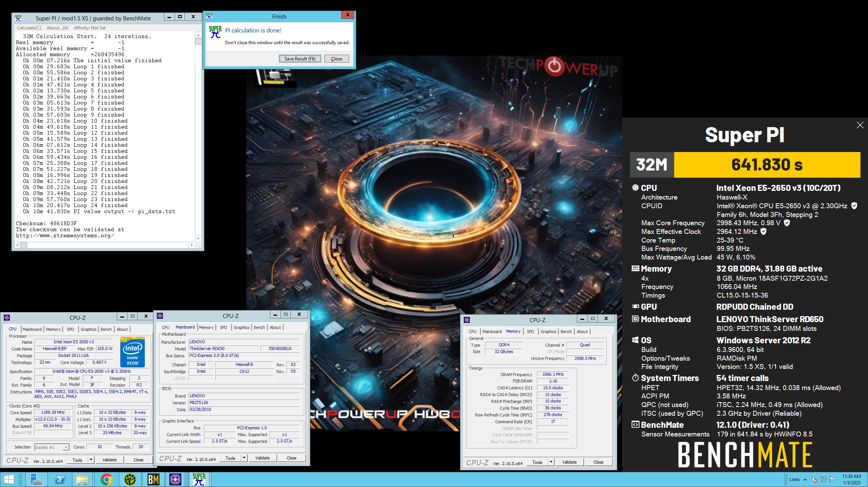Click the Super PI horizontal scrollbar left arrow
868x487 pixels.
point(18,245)
